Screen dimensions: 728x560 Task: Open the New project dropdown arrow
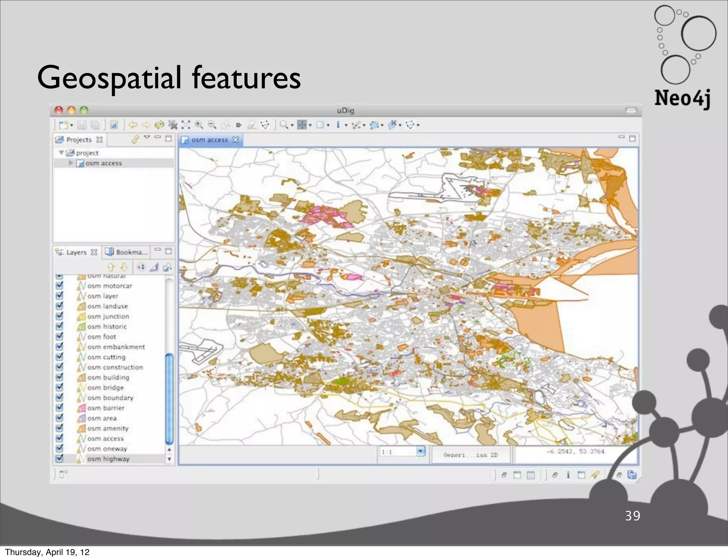(72, 125)
